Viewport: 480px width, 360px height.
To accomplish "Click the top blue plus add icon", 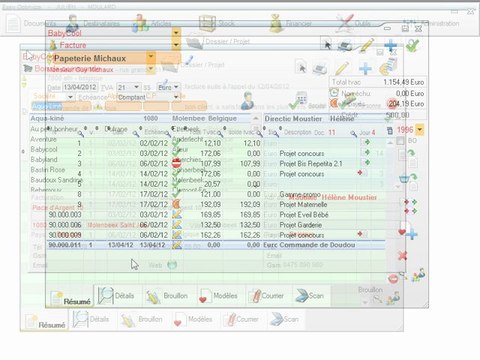I will [x=391, y=45].
